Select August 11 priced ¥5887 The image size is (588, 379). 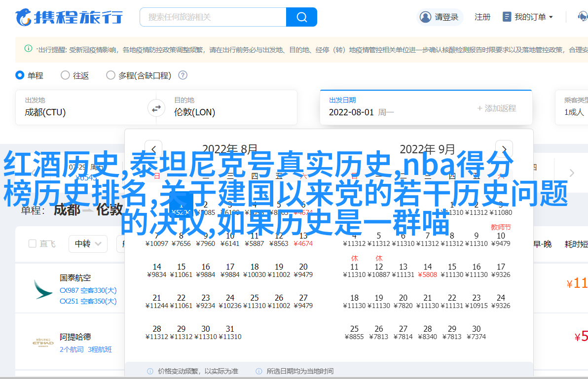[x=254, y=240]
